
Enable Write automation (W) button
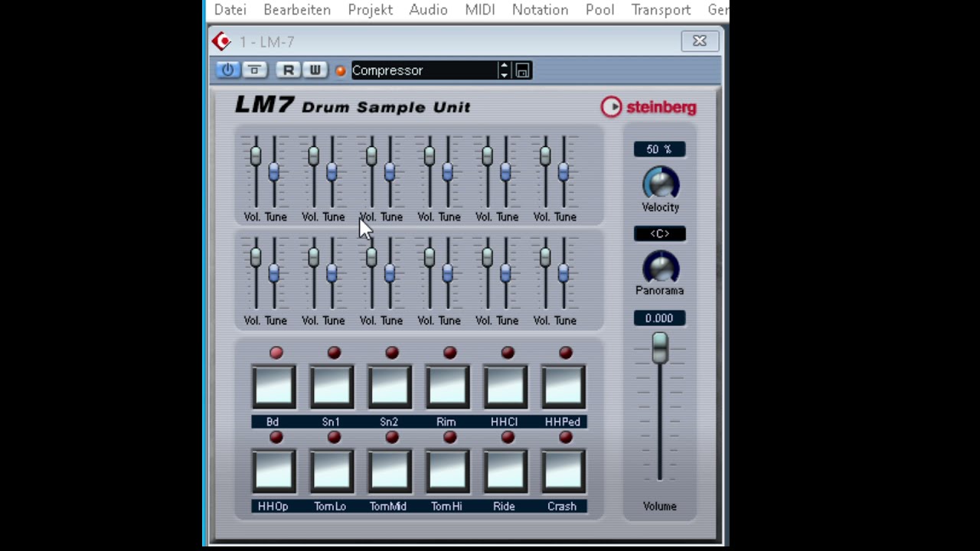(x=315, y=70)
